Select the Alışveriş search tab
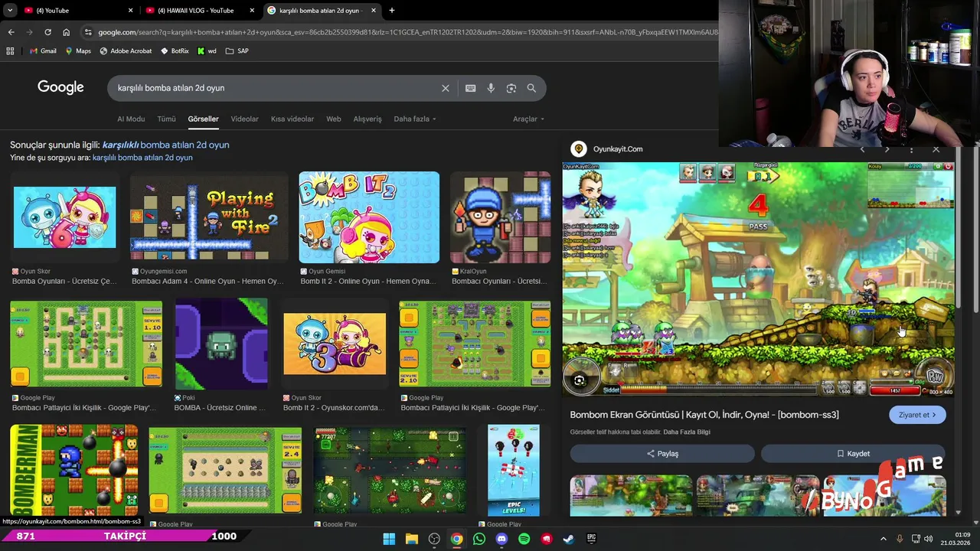This screenshot has width=980, height=551. point(367,119)
